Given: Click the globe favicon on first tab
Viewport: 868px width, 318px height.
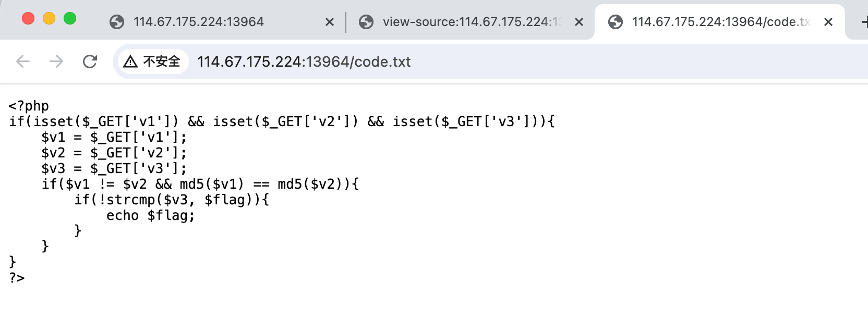Looking at the screenshot, I should [x=117, y=22].
